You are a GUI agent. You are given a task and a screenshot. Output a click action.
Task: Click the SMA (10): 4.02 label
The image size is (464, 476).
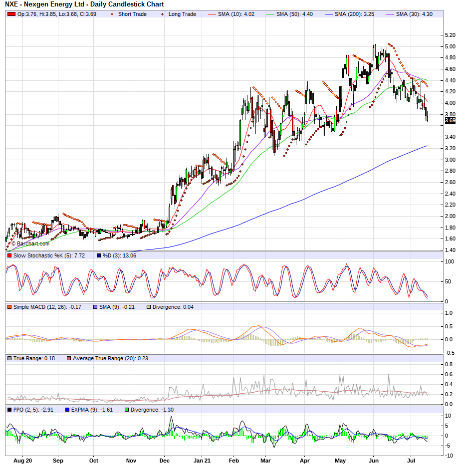(x=236, y=14)
